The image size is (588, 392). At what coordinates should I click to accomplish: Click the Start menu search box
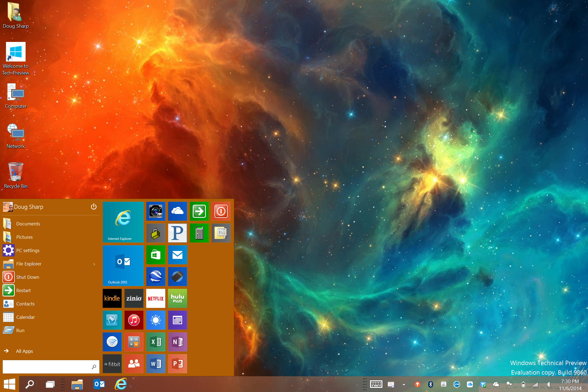tap(51, 367)
